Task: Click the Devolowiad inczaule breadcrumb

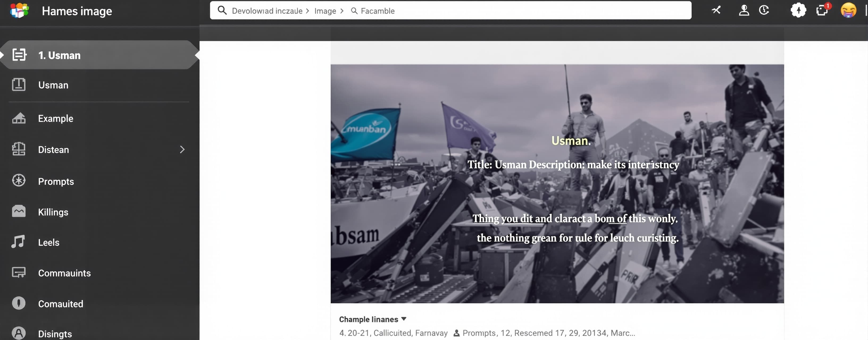Action: pyautogui.click(x=267, y=11)
